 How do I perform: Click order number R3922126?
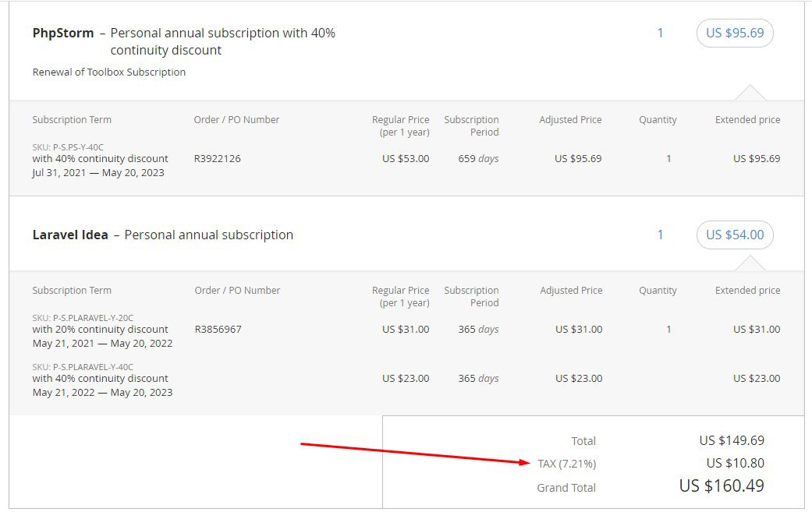217,159
